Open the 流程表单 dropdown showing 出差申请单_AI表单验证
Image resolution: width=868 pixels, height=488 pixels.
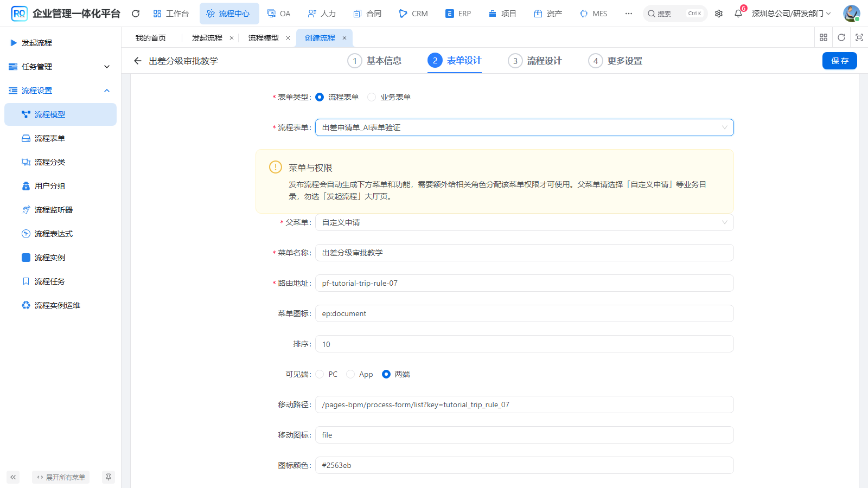pos(524,127)
